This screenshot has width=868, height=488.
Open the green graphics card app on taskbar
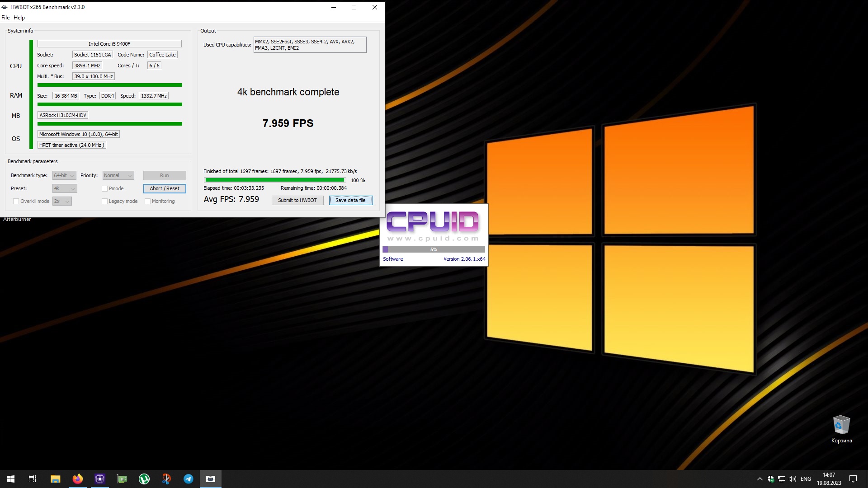[122, 479]
